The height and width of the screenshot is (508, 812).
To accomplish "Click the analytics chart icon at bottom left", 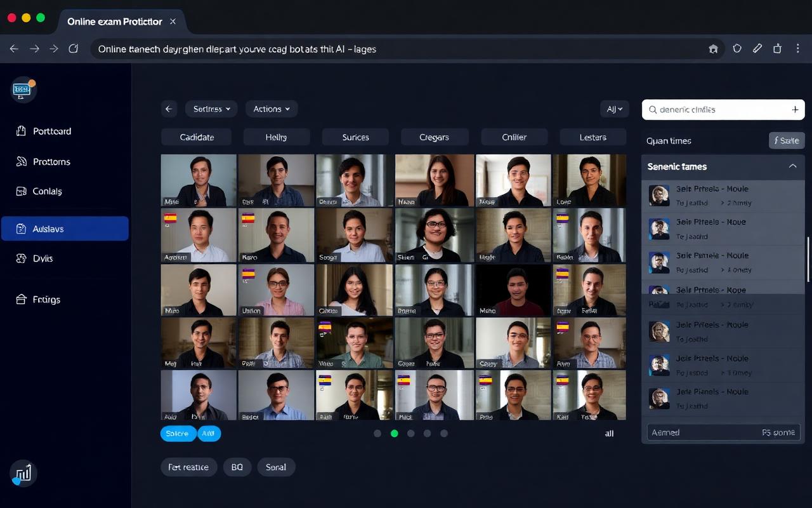I will 23,473.
